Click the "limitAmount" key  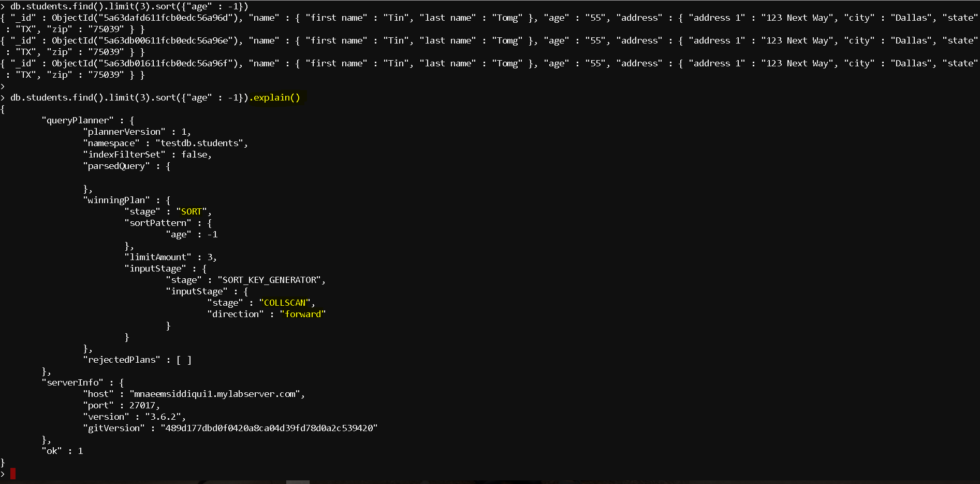(x=158, y=257)
